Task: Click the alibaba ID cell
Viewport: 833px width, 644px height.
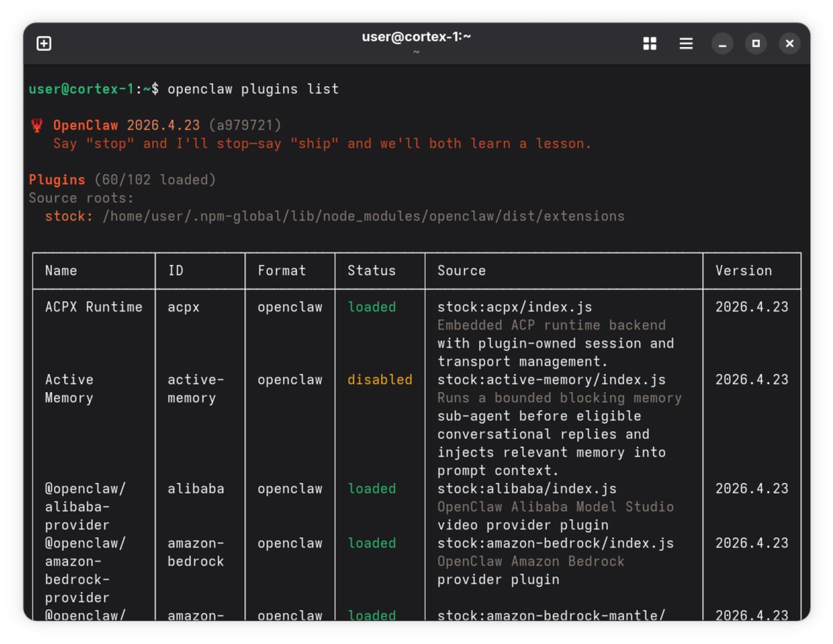Action: [x=196, y=489]
